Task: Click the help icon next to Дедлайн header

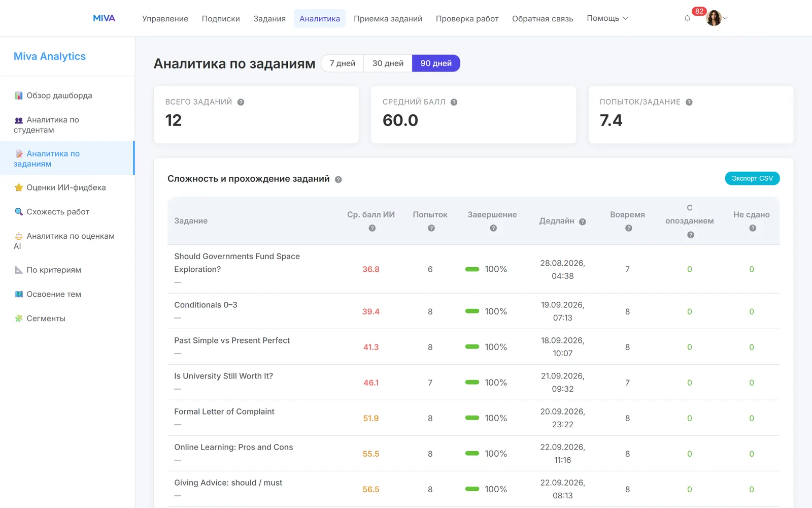Action: [583, 221]
